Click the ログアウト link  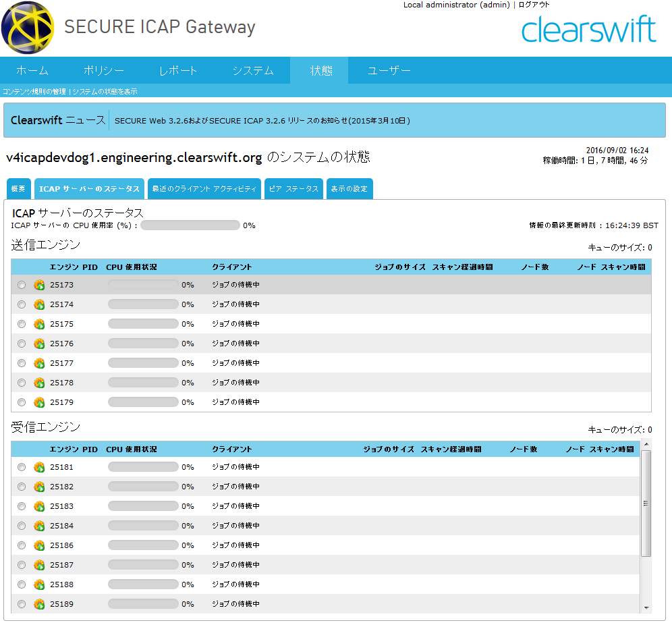click(x=534, y=5)
